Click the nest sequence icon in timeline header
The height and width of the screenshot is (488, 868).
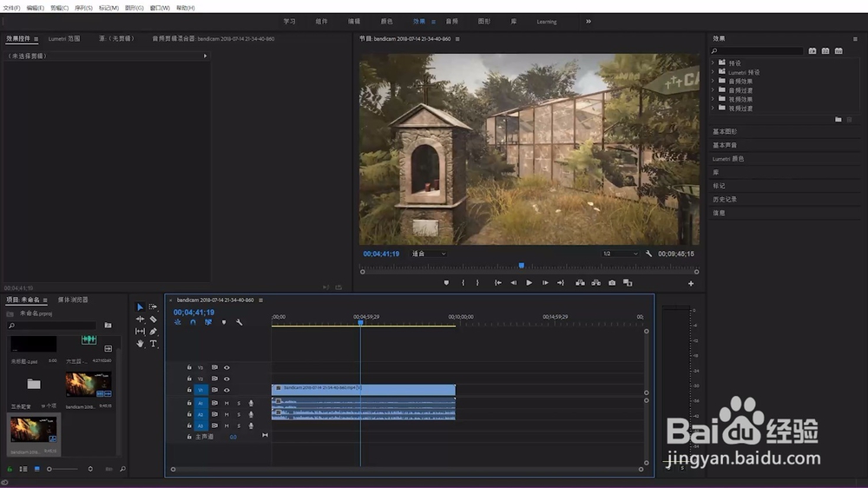(178, 322)
